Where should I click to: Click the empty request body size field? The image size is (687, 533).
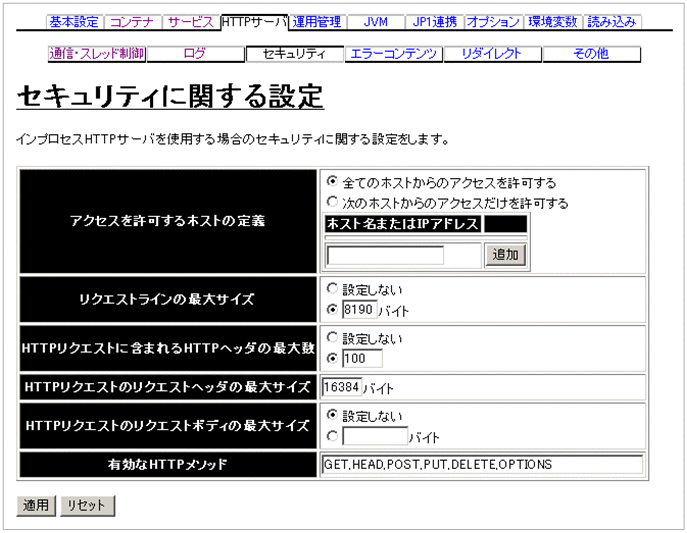click(375, 436)
